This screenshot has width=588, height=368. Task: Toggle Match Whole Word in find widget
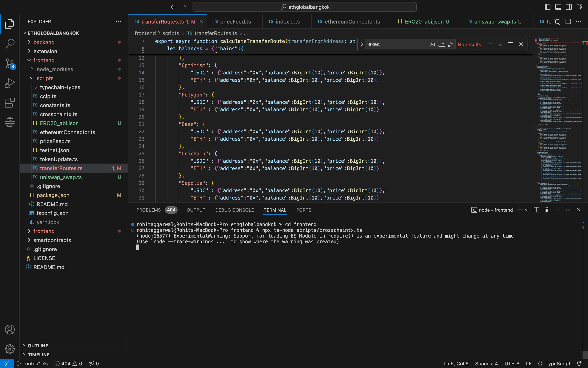442,44
